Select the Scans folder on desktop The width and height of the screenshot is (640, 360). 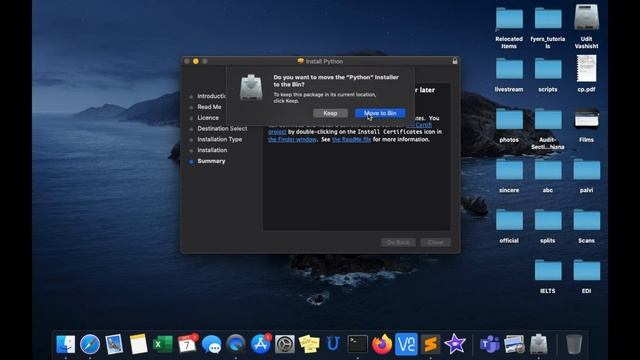(587, 220)
